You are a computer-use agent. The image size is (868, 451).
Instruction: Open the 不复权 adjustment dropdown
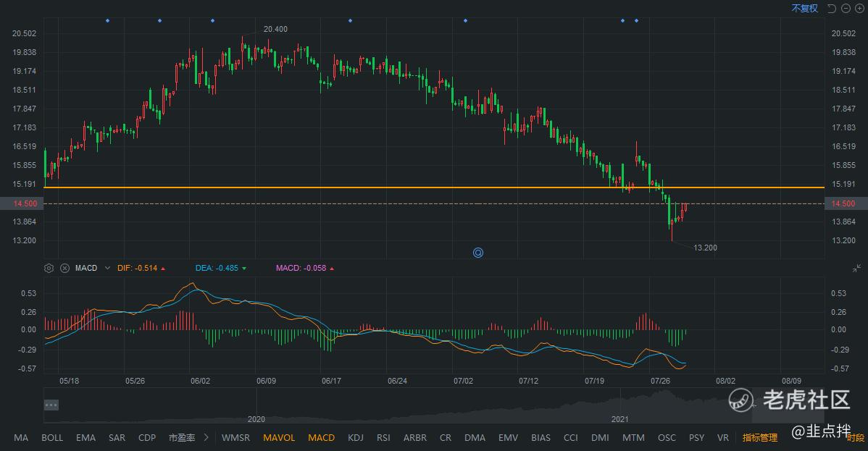(804, 8)
